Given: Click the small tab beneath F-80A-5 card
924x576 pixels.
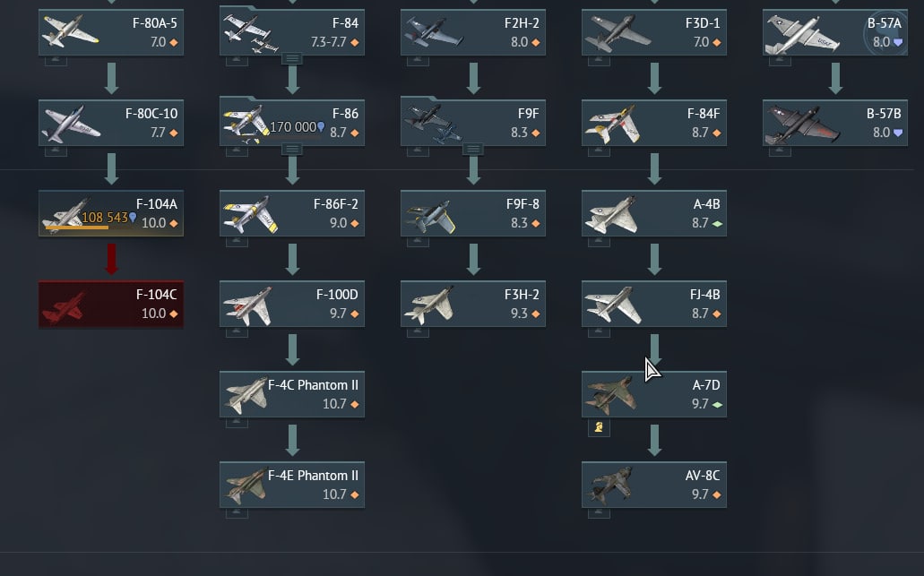Looking at the screenshot, I should pyautogui.click(x=56, y=61).
